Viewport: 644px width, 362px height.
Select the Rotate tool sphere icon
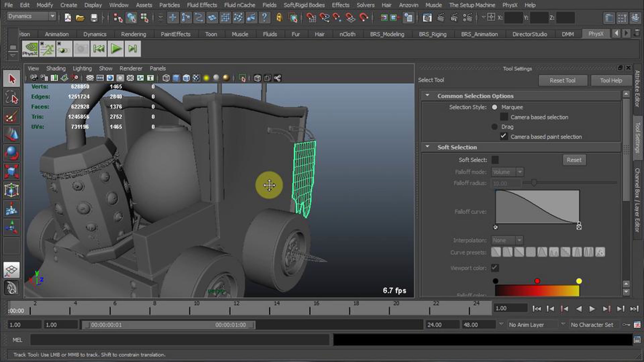[x=12, y=153]
